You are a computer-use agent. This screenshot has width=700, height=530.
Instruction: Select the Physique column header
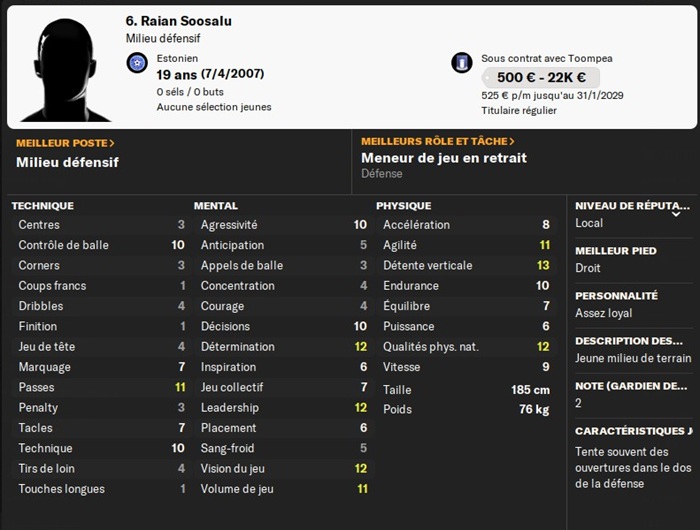click(x=403, y=206)
